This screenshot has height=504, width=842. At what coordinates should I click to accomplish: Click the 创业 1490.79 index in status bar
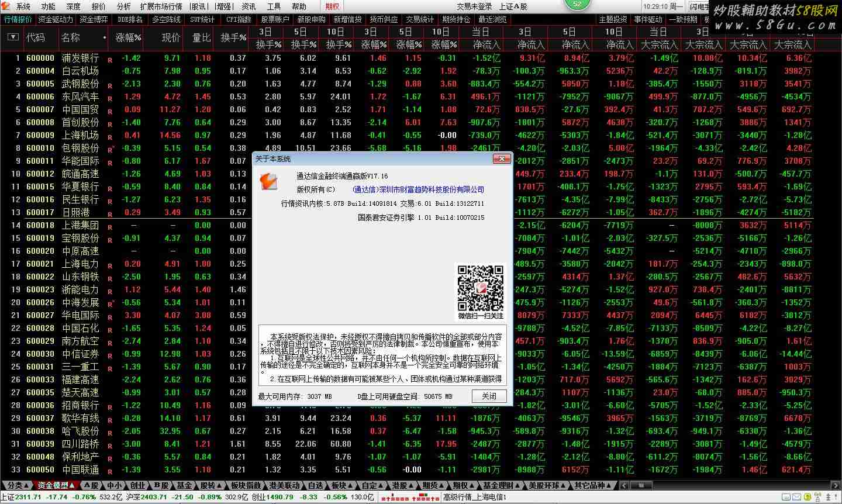(x=273, y=498)
